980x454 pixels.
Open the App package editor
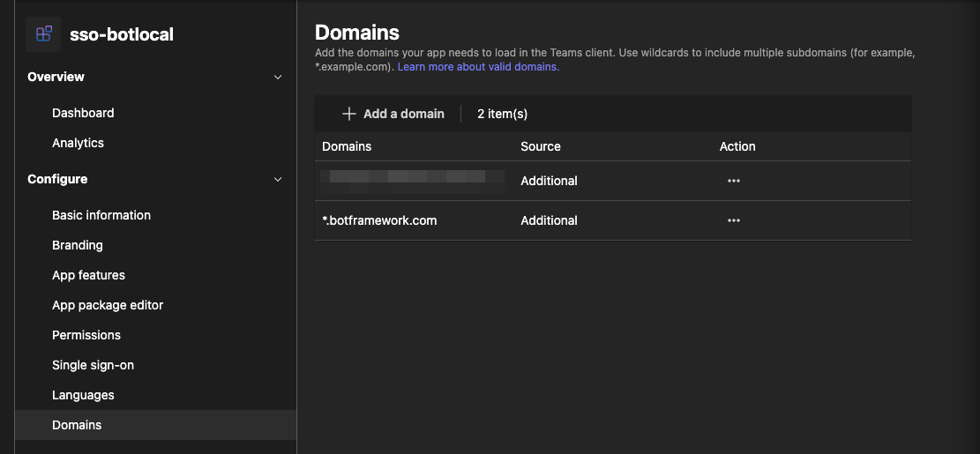click(108, 305)
